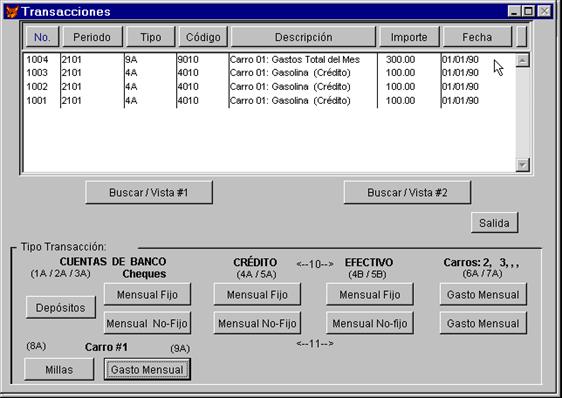Click the 4010 code in row 1001
This screenshot has width=562, height=398.
188,101
